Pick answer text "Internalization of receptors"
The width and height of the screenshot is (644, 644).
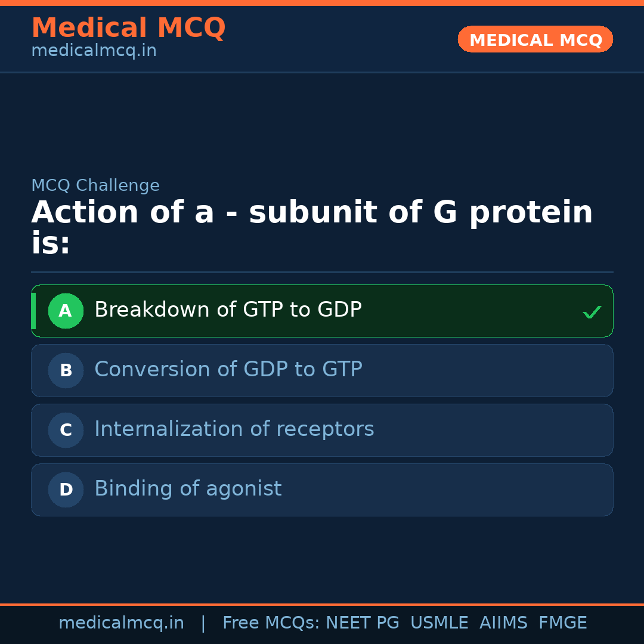coord(234,429)
